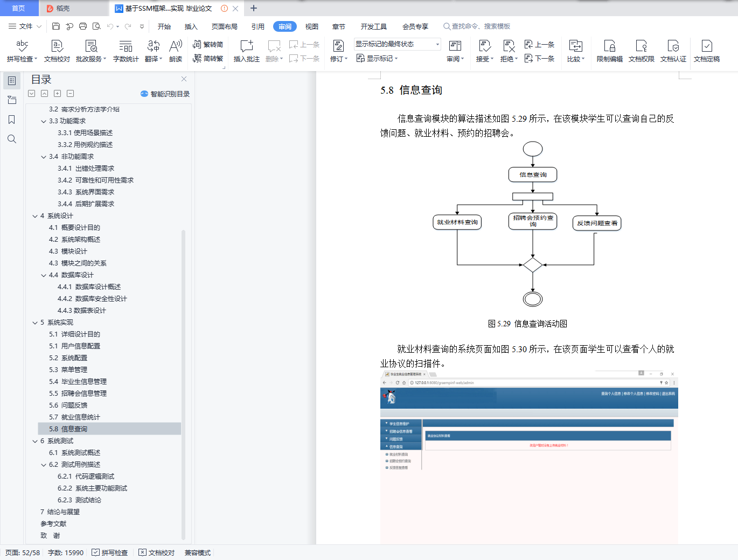Switch to the 首页 home tab
This screenshot has width=738, height=560.
click(x=18, y=8)
